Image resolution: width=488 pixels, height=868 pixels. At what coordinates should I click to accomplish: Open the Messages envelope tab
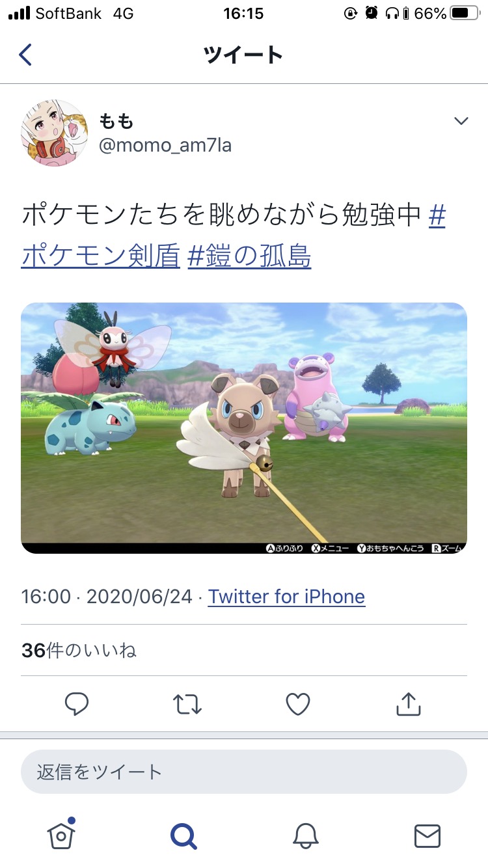427,836
